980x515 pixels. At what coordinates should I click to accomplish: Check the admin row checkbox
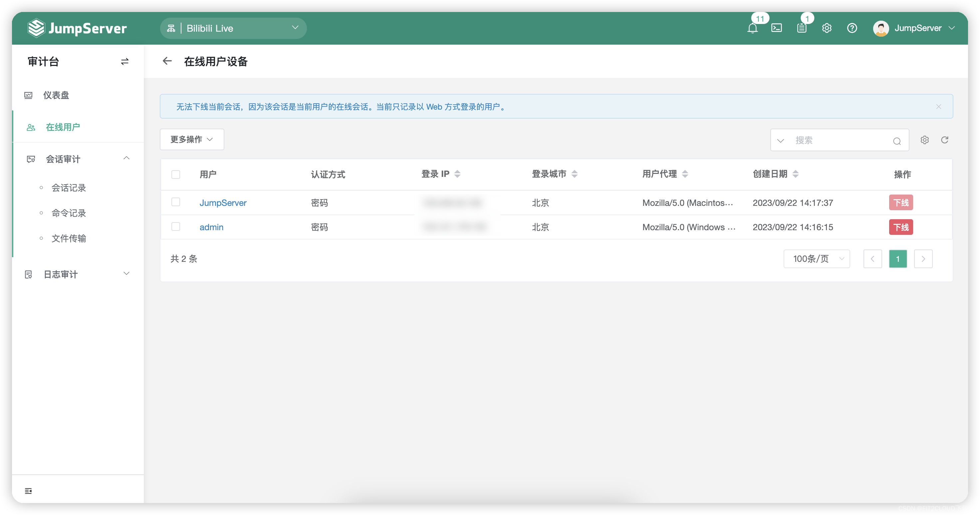click(x=176, y=227)
